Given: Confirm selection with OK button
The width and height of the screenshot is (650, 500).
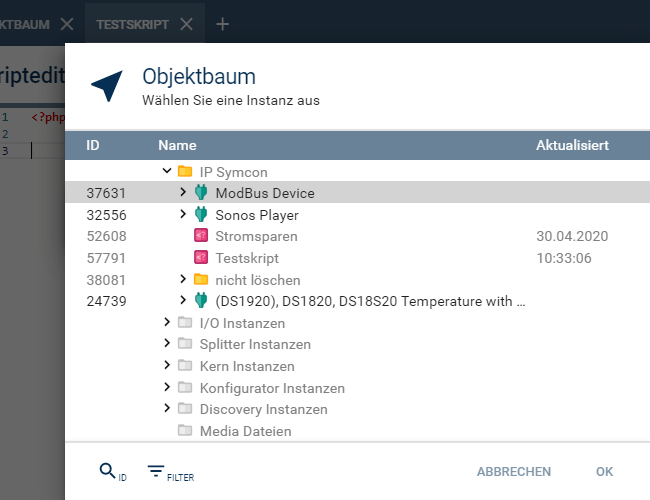Looking at the screenshot, I should [x=604, y=472].
